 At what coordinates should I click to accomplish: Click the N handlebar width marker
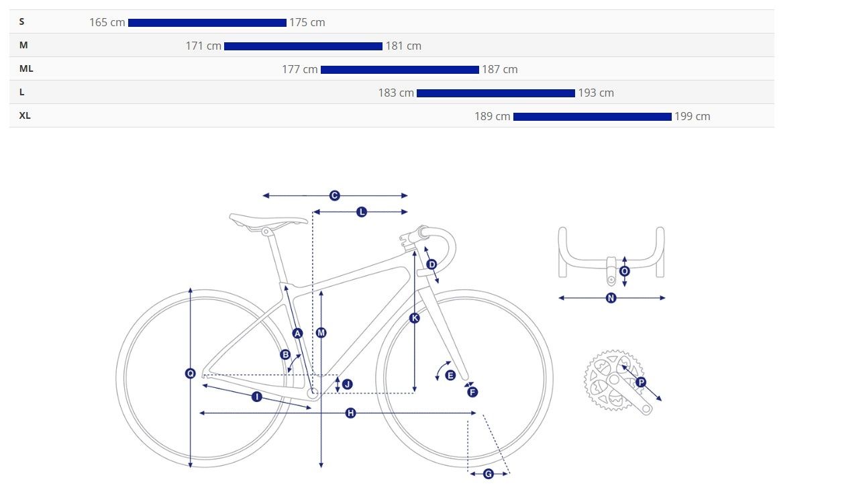(611, 298)
